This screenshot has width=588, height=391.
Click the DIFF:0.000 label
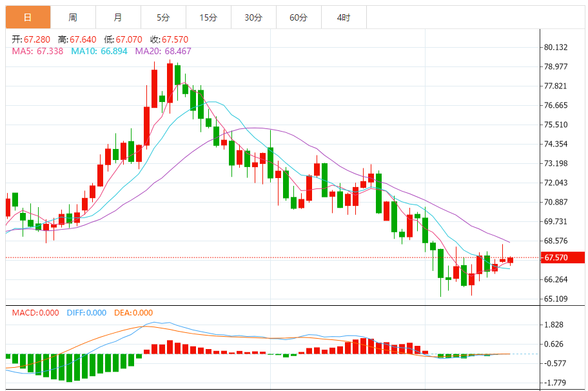coord(86,312)
